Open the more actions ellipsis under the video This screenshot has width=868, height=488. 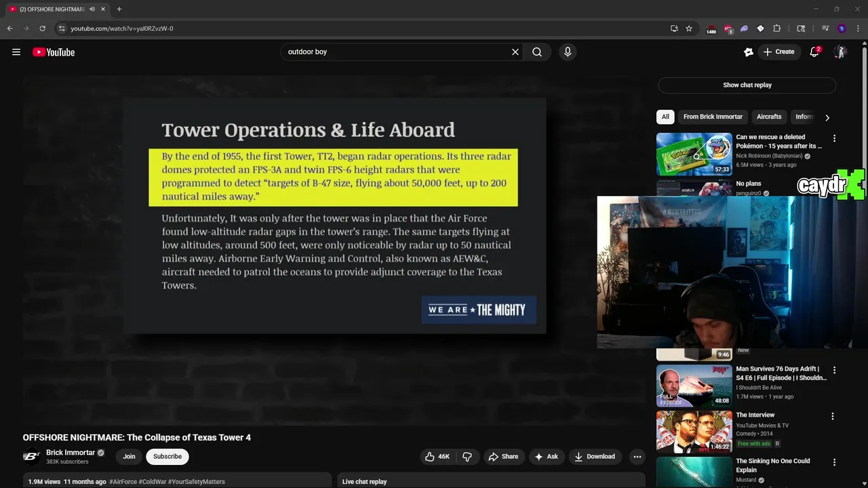pyautogui.click(x=637, y=457)
